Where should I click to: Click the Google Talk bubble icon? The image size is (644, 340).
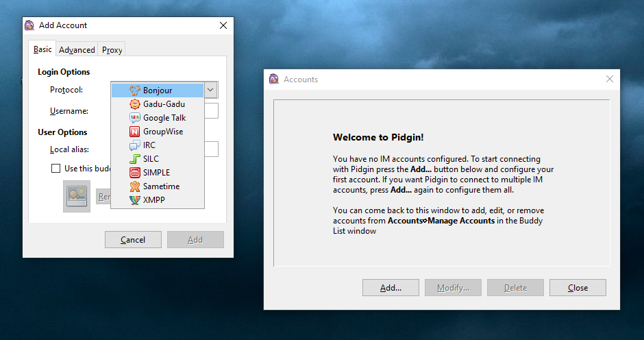pos(135,118)
